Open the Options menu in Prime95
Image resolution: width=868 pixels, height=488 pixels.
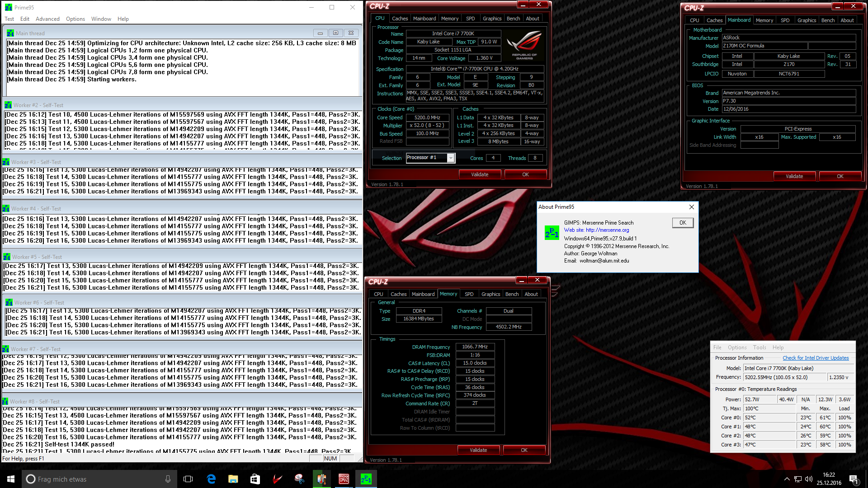click(75, 19)
